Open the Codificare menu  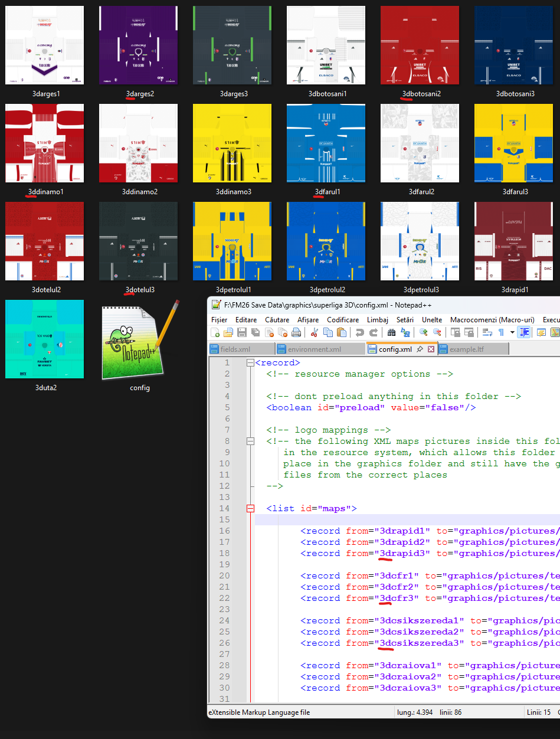coord(343,319)
